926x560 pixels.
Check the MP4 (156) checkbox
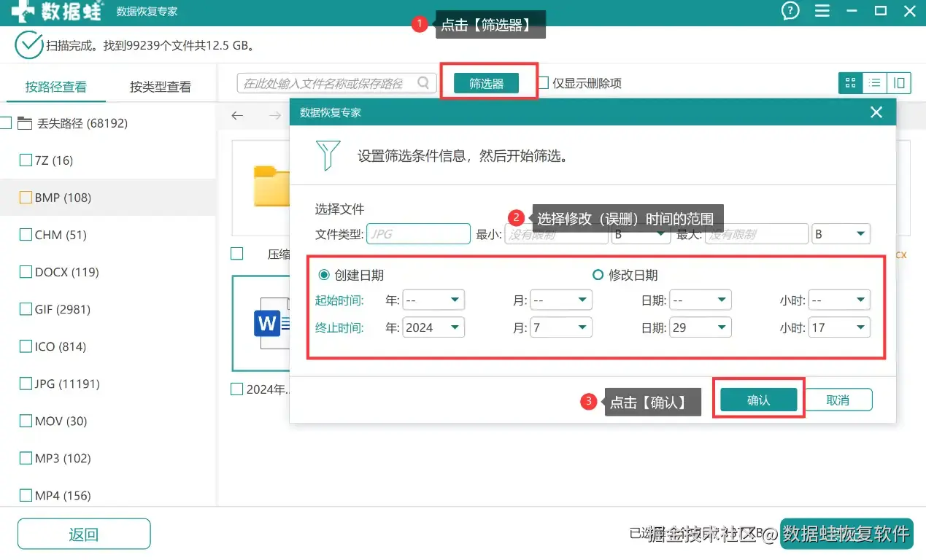pos(25,496)
